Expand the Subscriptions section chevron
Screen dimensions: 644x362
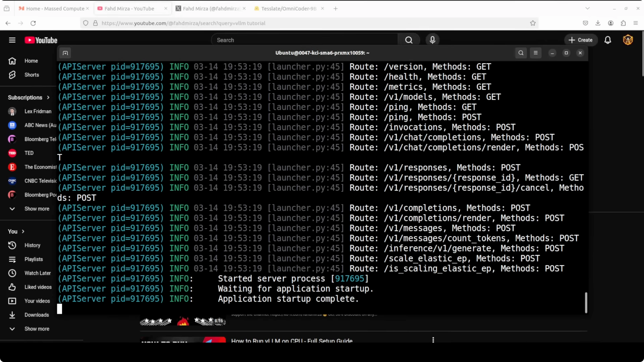click(x=48, y=97)
